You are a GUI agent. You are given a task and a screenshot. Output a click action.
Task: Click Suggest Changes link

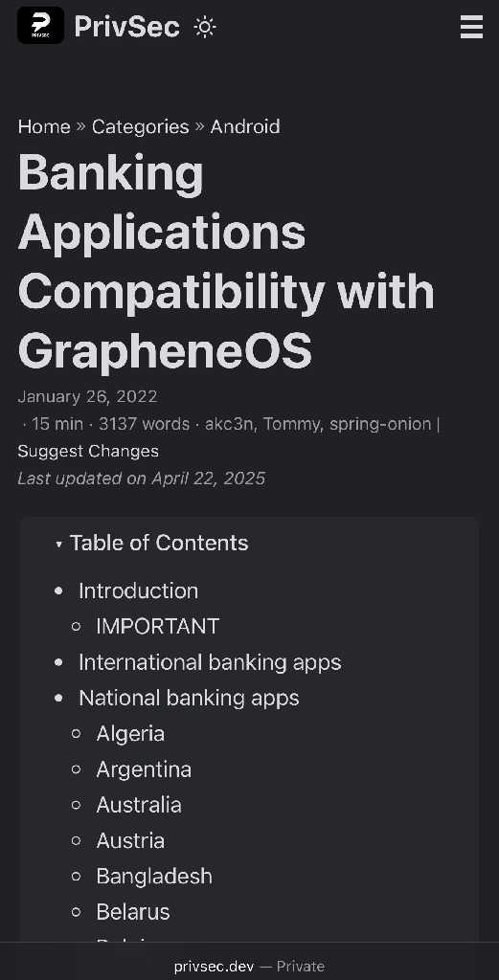tap(88, 451)
